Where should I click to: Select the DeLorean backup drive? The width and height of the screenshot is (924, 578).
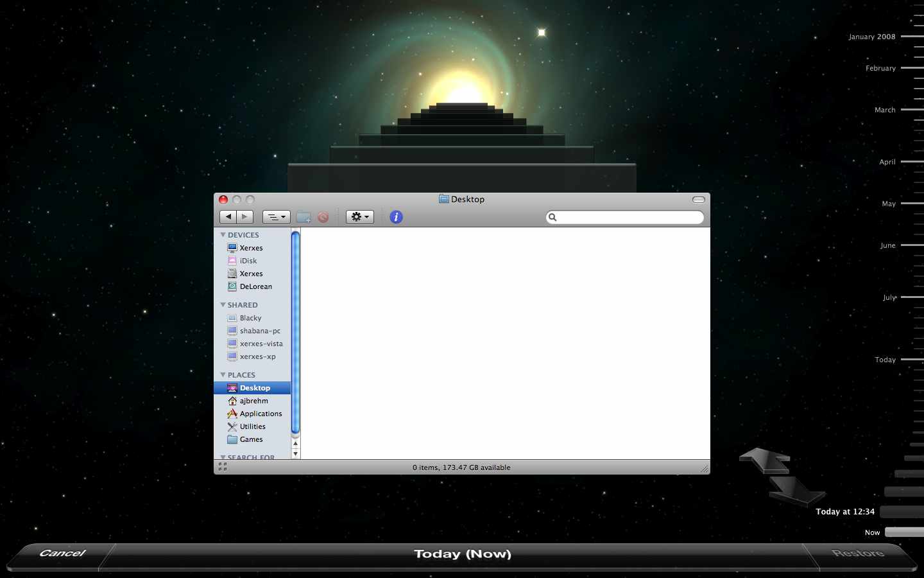click(256, 286)
